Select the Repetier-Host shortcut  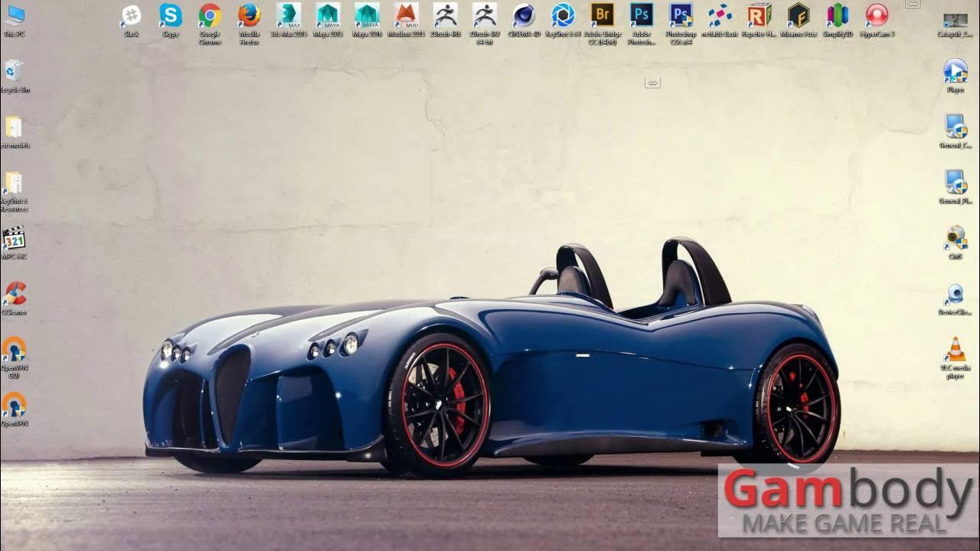[759, 16]
